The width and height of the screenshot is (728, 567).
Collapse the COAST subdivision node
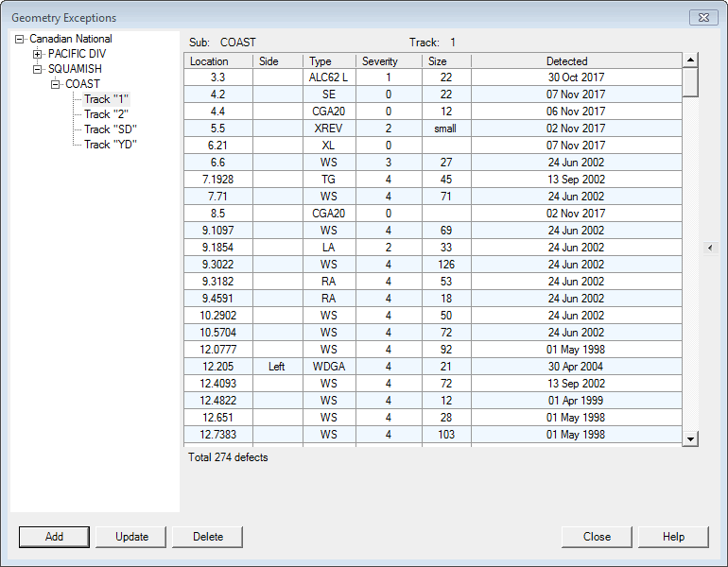[56, 85]
